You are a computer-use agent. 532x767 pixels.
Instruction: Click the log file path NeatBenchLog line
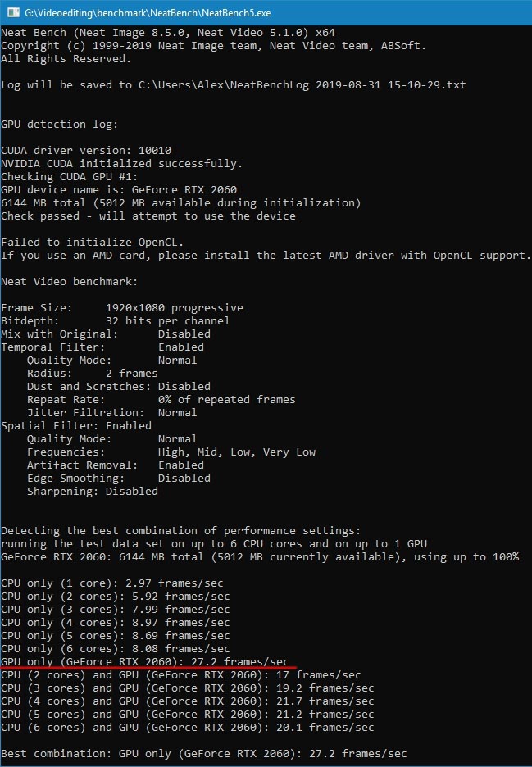pyautogui.click(x=234, y=85)
